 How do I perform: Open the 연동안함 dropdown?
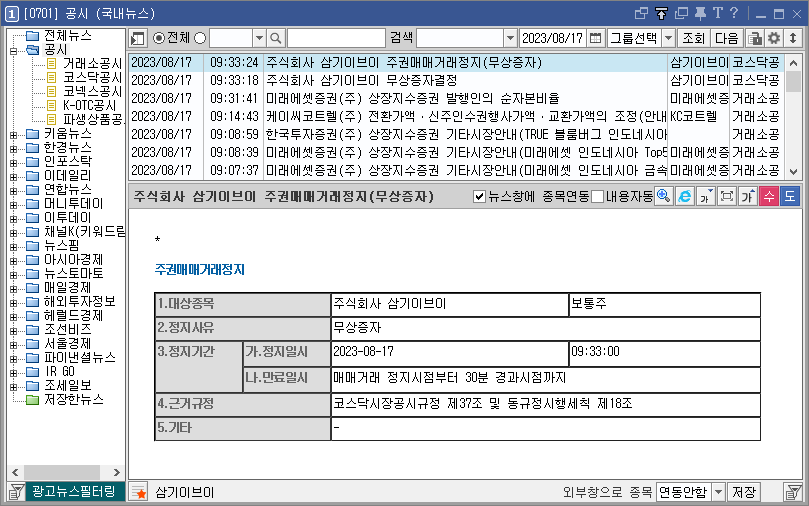point(718,492)
